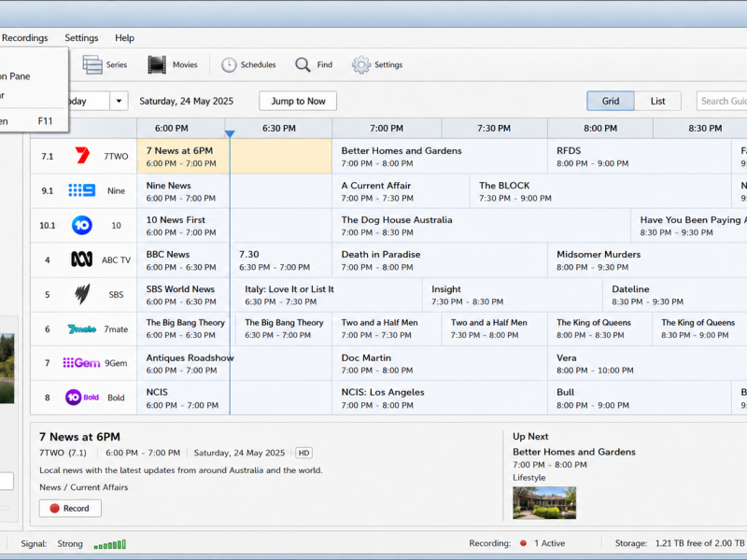Open the Settings gear icon in toolbar
This screenshot has width=747, height=560.
click(361, 64)
